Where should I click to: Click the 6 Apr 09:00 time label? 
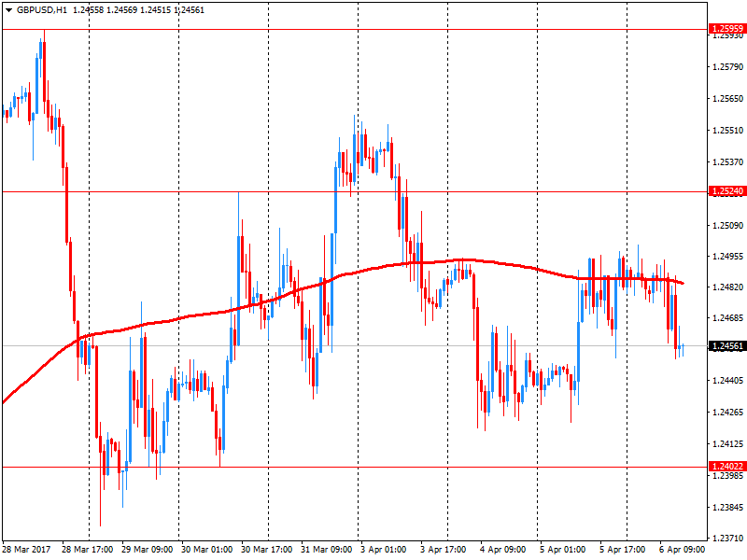coord(683,550)
